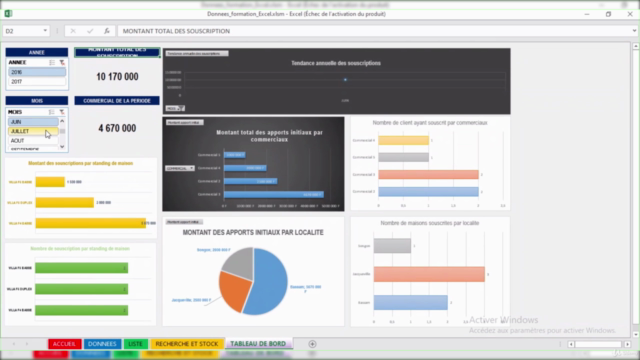Open MOIS field filter button on trend chart

[175, 108]
